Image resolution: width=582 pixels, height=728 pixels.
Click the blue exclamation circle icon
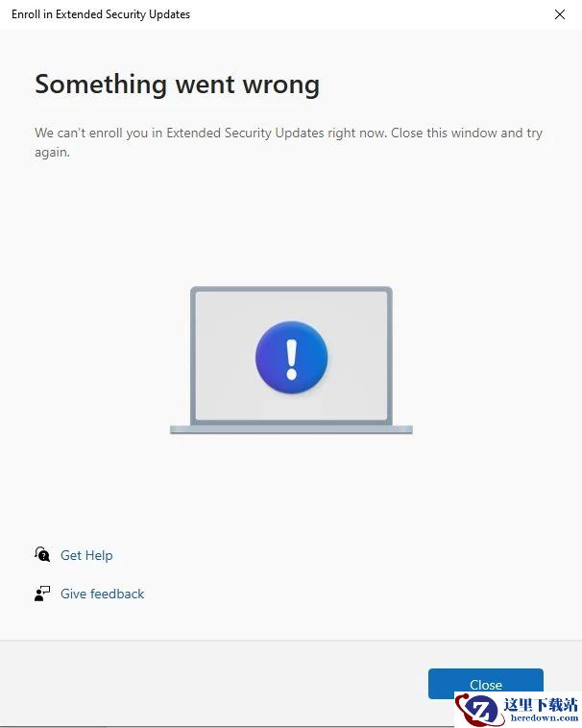291,357
